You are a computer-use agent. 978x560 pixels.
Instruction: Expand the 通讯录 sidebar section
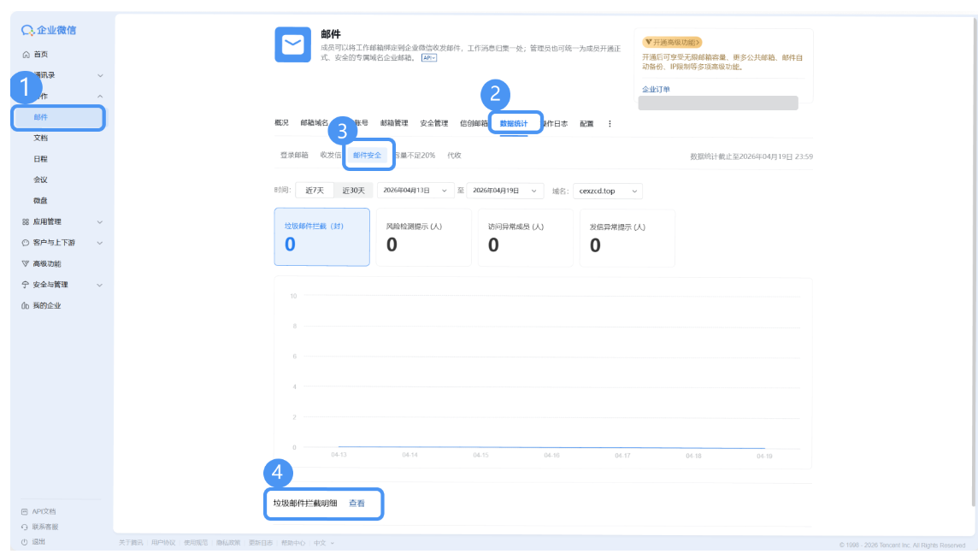tap(100, 75)
